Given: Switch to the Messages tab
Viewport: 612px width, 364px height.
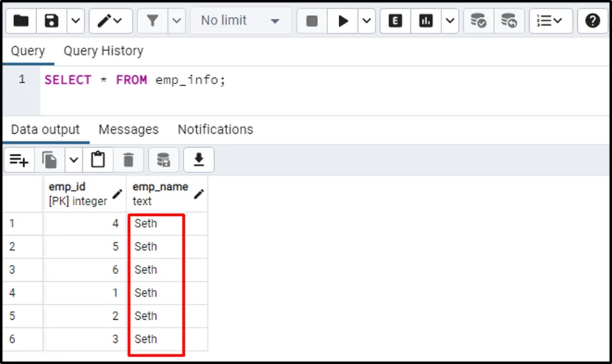Looking at the screenshot, I should [x=128, y=129].
